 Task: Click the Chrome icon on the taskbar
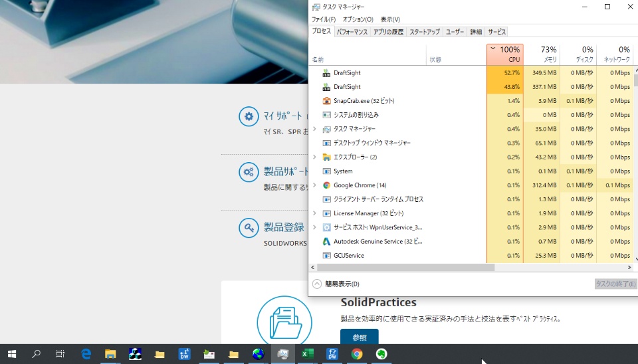point(357,354)
